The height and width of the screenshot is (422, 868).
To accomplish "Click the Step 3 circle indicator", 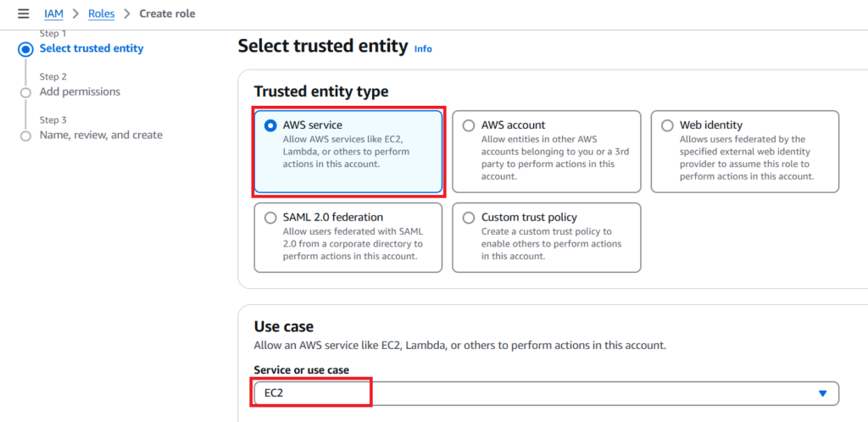I will coord(25,136).
